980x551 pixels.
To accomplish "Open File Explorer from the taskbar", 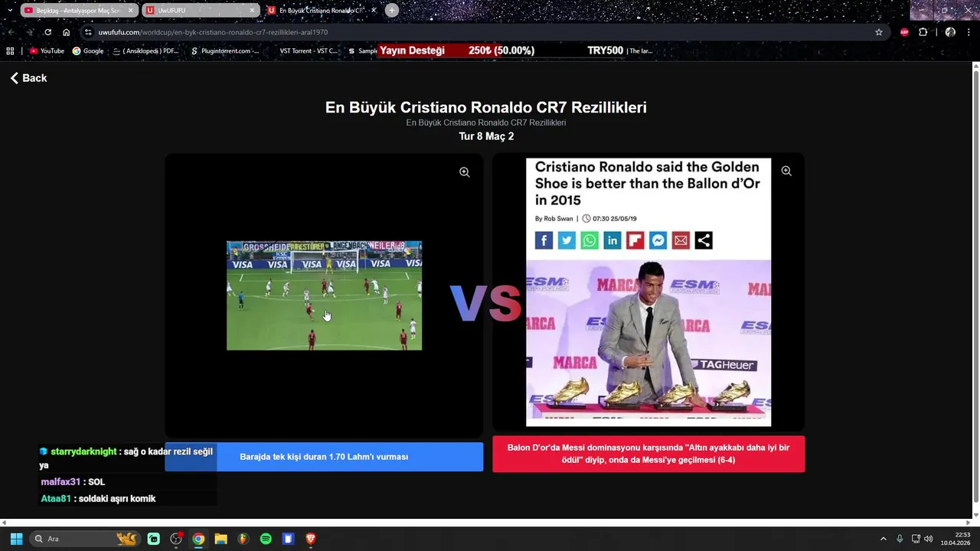I will tap(220, 539).
